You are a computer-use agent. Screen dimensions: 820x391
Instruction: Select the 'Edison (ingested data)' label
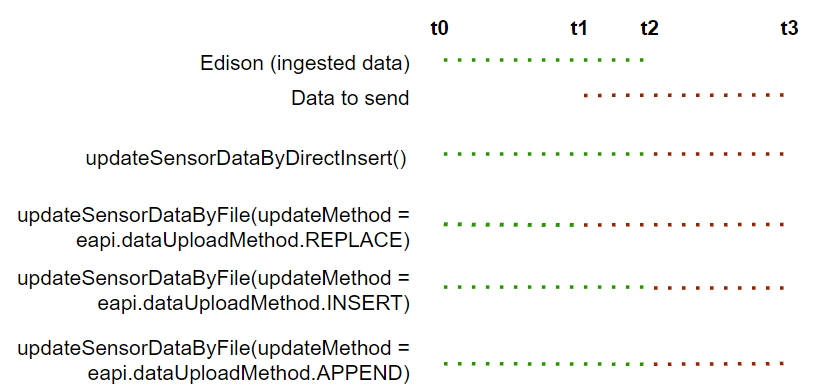[305, 64]
